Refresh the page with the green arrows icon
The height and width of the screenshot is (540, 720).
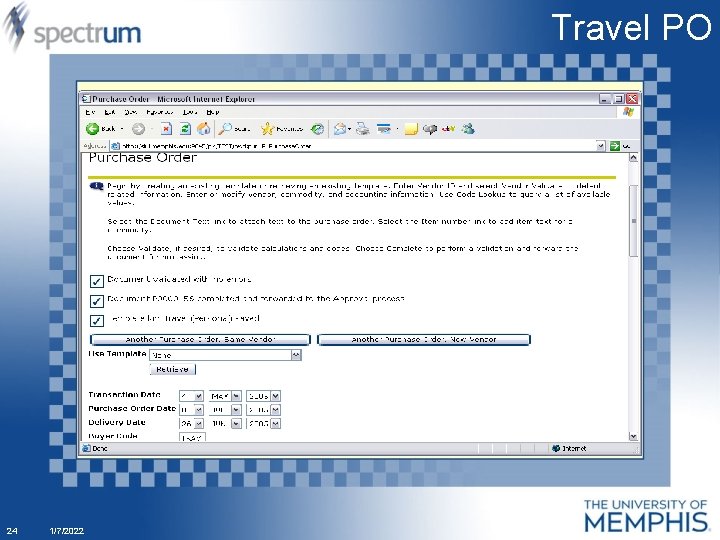pos(185,129)
